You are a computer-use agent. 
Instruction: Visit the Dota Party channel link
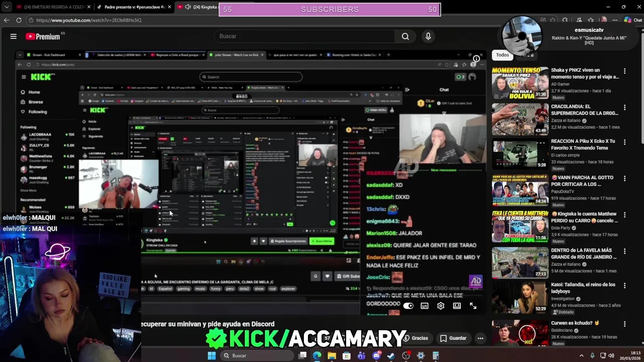point(561,228)
